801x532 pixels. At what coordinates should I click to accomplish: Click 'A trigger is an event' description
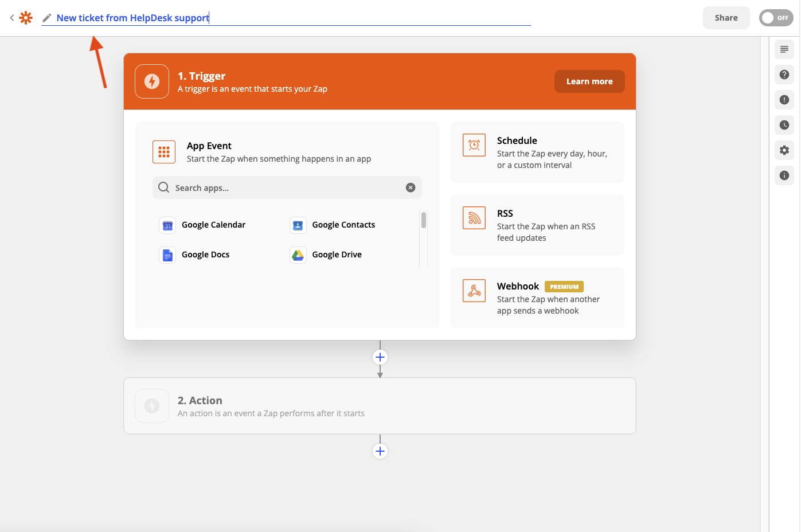click(252, 89)
